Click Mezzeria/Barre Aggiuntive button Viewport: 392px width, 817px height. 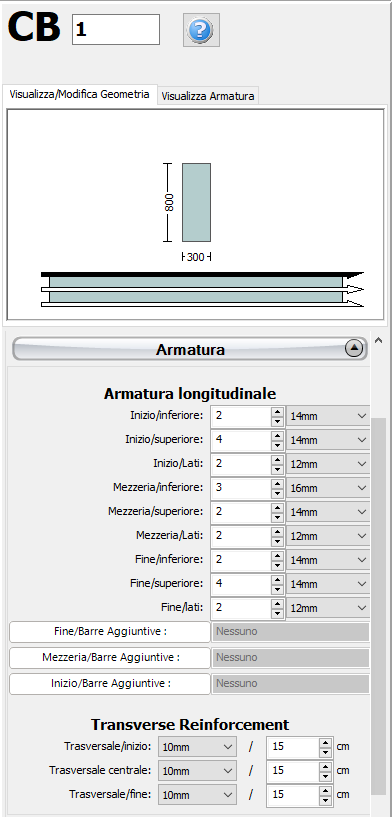tap(110, 658)
